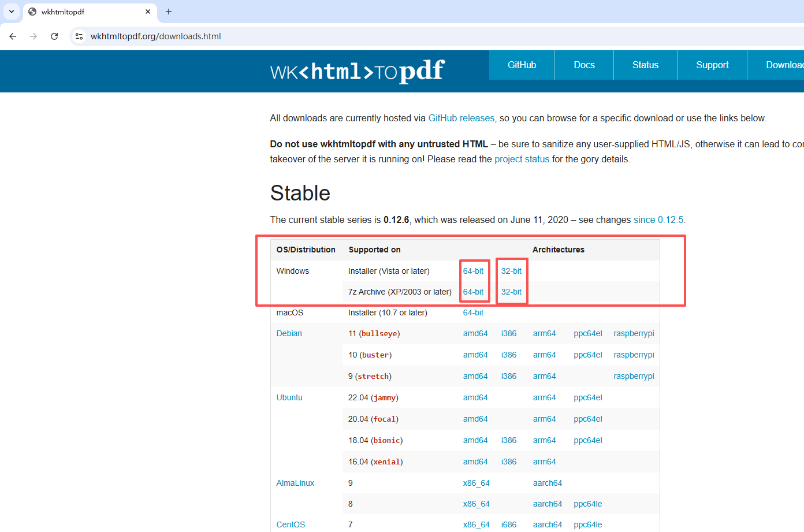Download CentOS 7 i686
This screenshot has width=804, height=532.
509,524
